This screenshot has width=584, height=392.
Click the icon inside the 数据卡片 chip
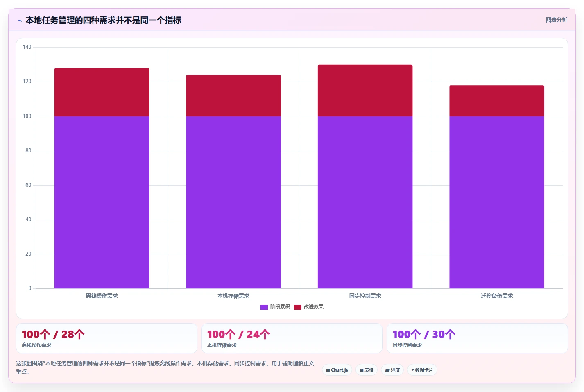click(412, 370)
